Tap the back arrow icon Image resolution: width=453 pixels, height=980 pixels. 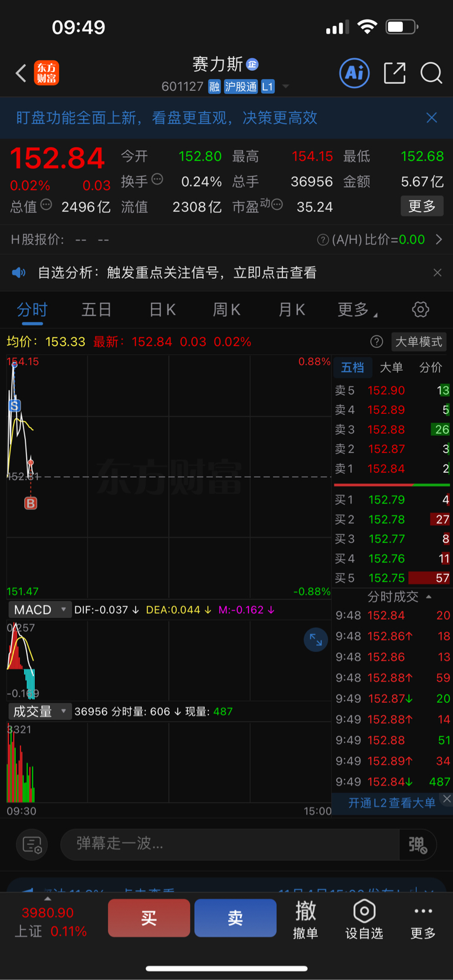(x=21, y=73)
